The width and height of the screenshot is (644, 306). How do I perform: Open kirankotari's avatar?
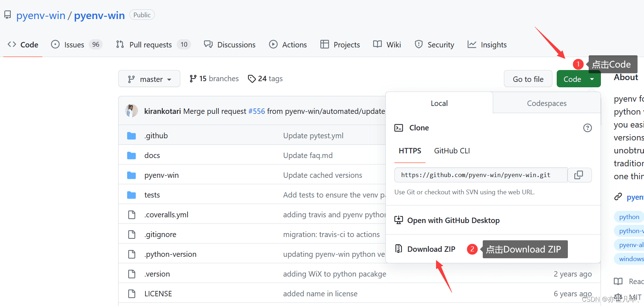pos(131,111)
